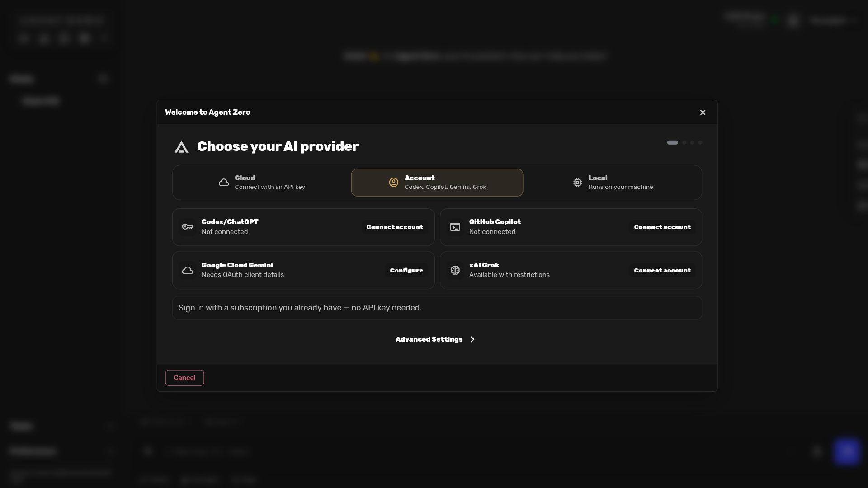Screen dimensions: 868x488
Task: Click the user icon in Account tab
Action: click(x=394, y=183)
